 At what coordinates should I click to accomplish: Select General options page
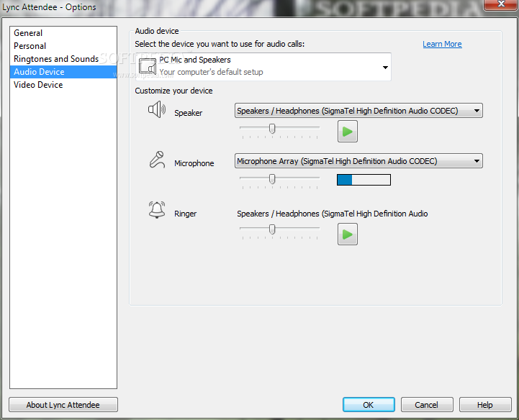click(63, 33)
